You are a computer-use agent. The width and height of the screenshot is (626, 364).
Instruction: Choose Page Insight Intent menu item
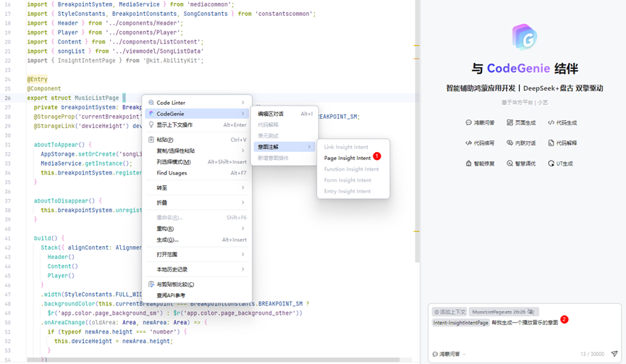point(347,158)
